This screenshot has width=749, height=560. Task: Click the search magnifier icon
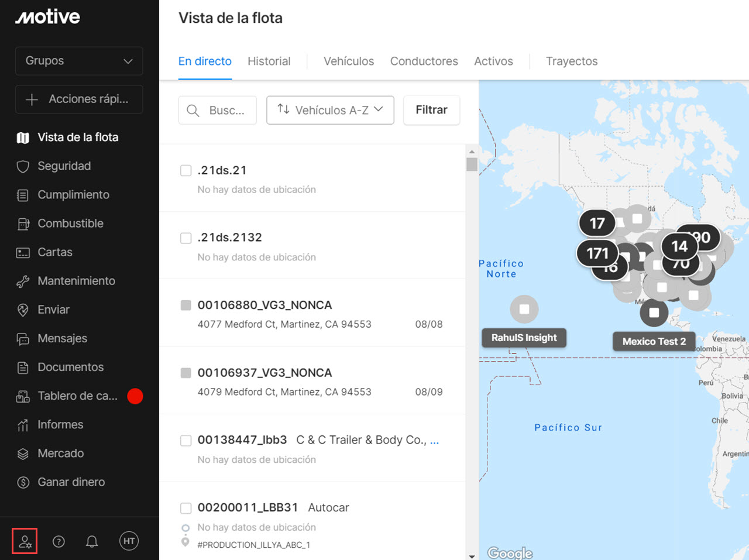[193, 110]
